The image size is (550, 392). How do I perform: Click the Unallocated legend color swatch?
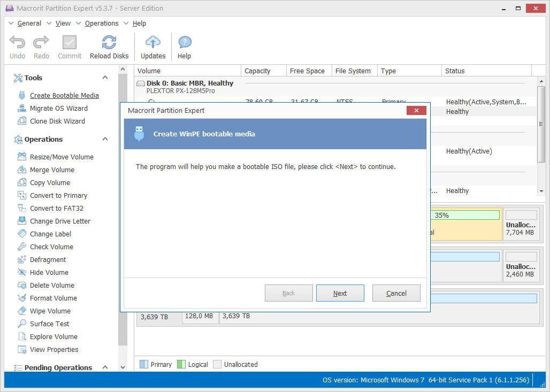[217, 364]
